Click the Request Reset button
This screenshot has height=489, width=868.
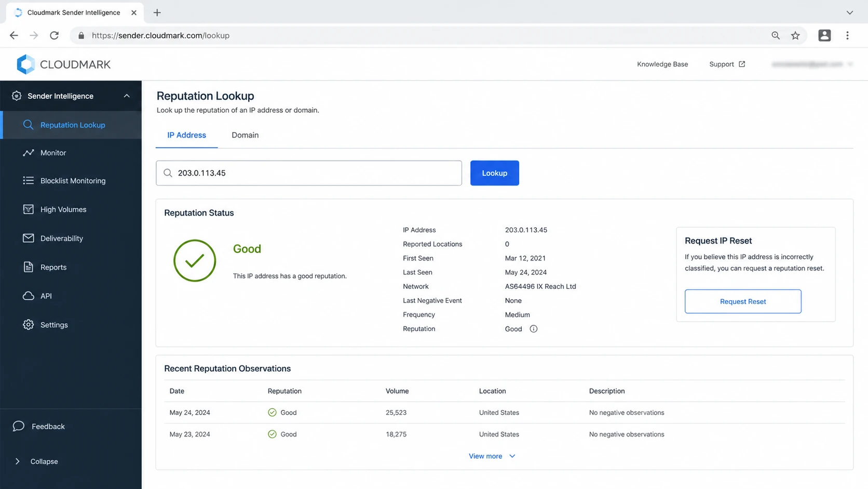pyautogui.click(x=743, y=301)
